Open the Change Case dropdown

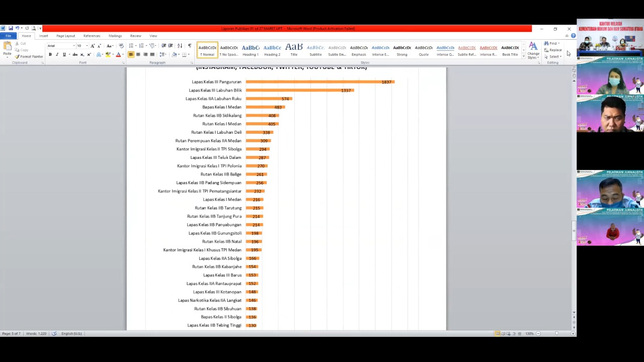[x=110, y=46]
